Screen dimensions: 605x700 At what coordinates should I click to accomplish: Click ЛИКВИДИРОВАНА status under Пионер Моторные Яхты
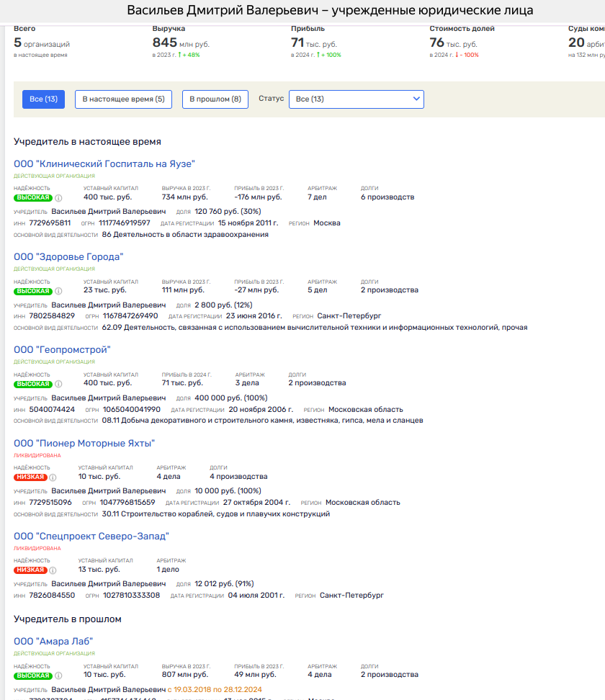pos(37,455)
